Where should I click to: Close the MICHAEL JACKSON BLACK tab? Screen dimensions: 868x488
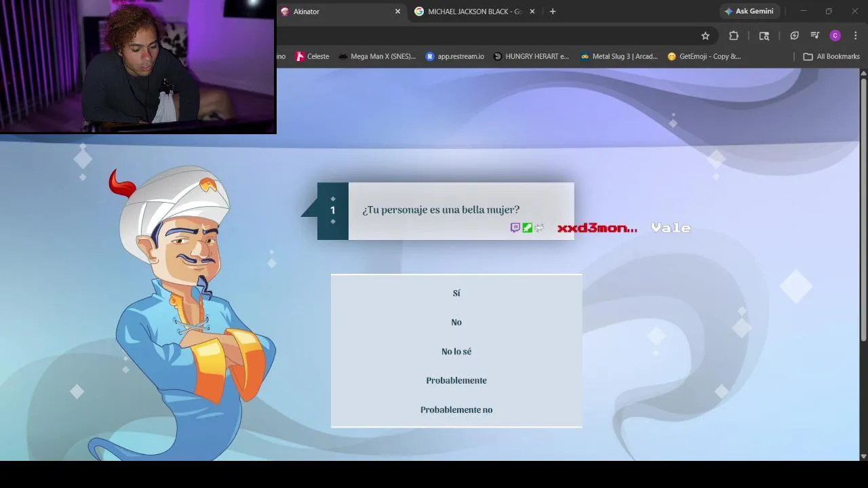532,12
